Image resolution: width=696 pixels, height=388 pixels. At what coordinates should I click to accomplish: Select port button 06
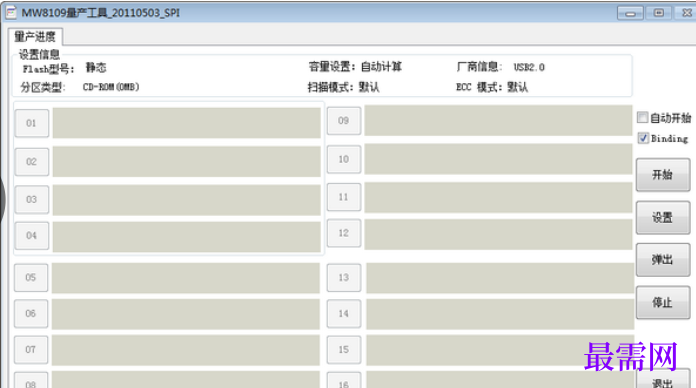pos(31,313)
